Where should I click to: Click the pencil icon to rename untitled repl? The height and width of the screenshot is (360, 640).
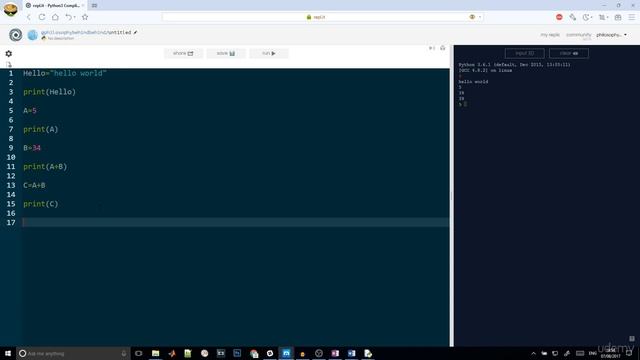pyautogui.click(x=136, y=32)
